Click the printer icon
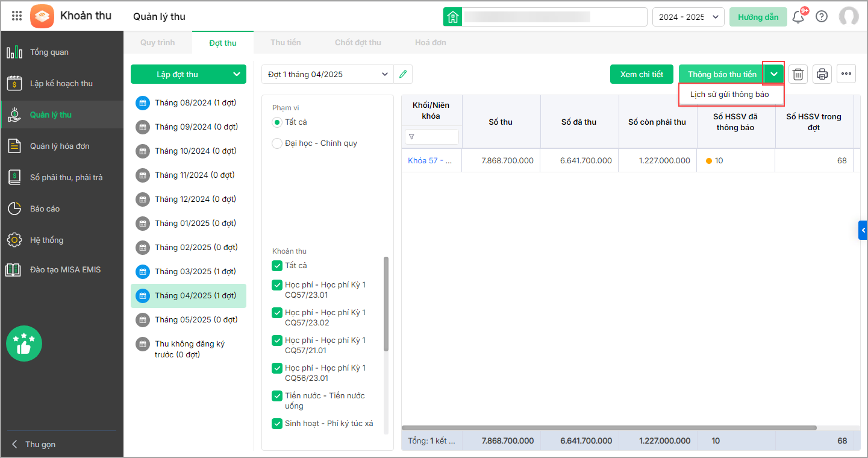The height and width of the screenshot is (458, 868). click(822, 74)
